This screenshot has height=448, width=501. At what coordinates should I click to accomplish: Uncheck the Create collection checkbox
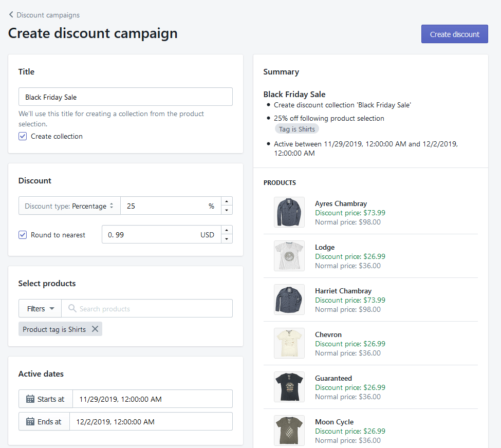point(23,136)
